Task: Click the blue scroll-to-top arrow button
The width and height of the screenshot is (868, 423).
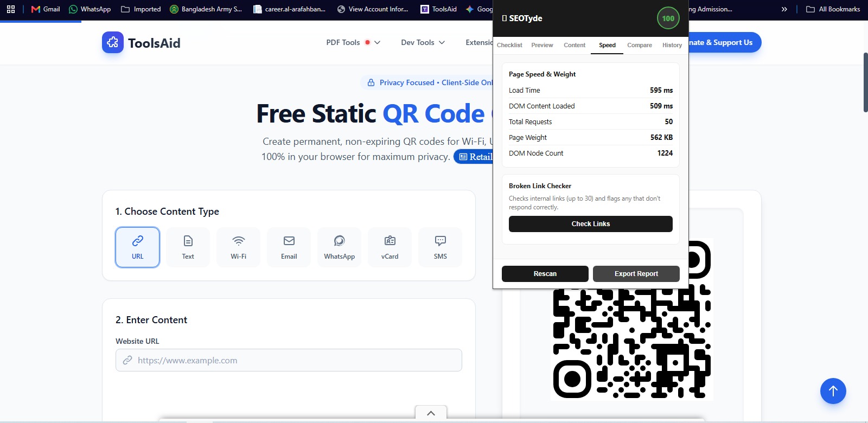Action: (x=833, y=391)
